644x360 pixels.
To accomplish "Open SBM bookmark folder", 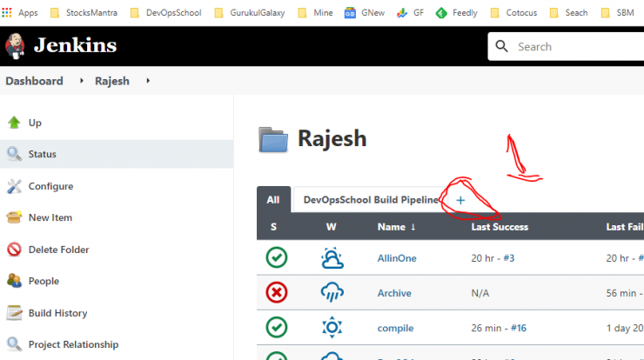I will pos(617,13).
